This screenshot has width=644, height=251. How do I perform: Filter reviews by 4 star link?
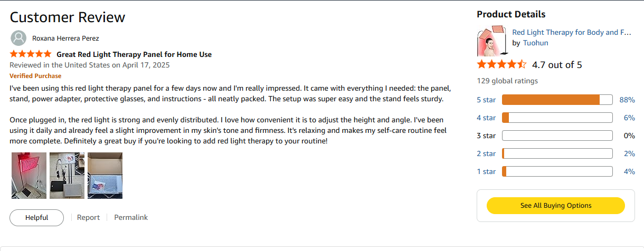point(486,118)
